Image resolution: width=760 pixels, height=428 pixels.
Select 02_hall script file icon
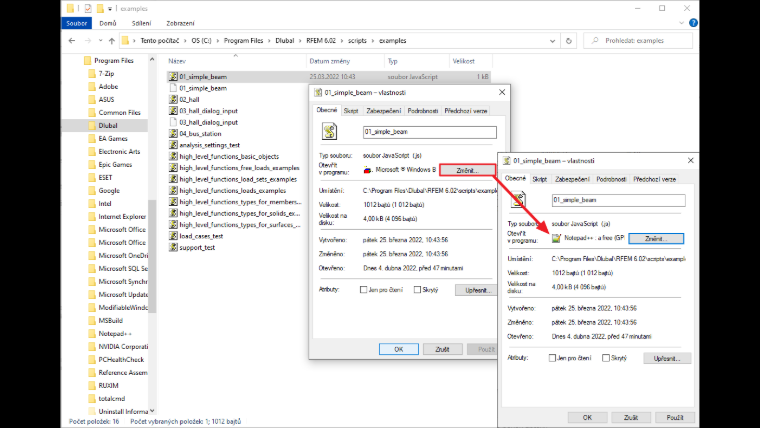pyautogui.click(x=173, y=99)
